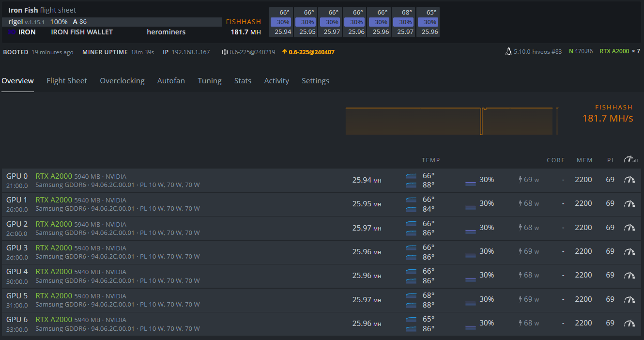The height and width of the screenshot is (340, 644).
Task: Click the PL column header
Action: click(x=611, y=160)
